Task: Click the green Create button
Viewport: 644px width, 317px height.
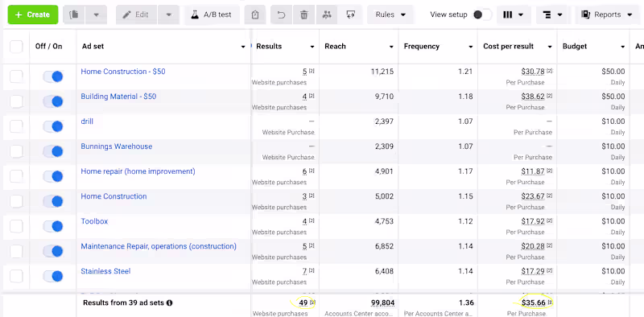Action: (x=33, y=14)
